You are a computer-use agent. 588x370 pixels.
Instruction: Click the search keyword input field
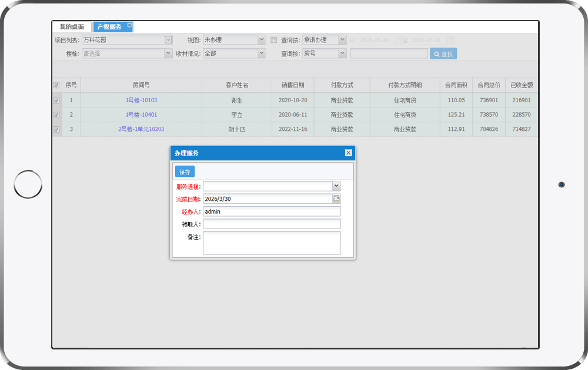click(x=389, y=53)
